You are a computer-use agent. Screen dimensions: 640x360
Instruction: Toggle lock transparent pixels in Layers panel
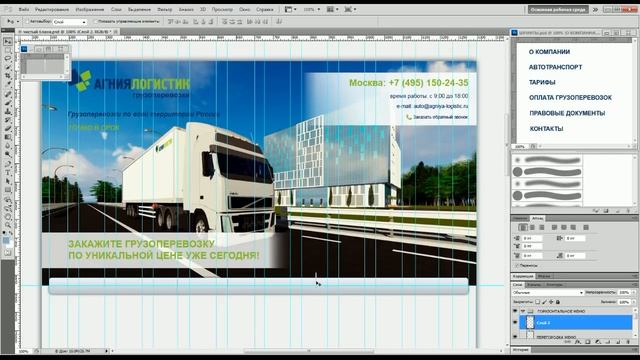pos(538,302)
